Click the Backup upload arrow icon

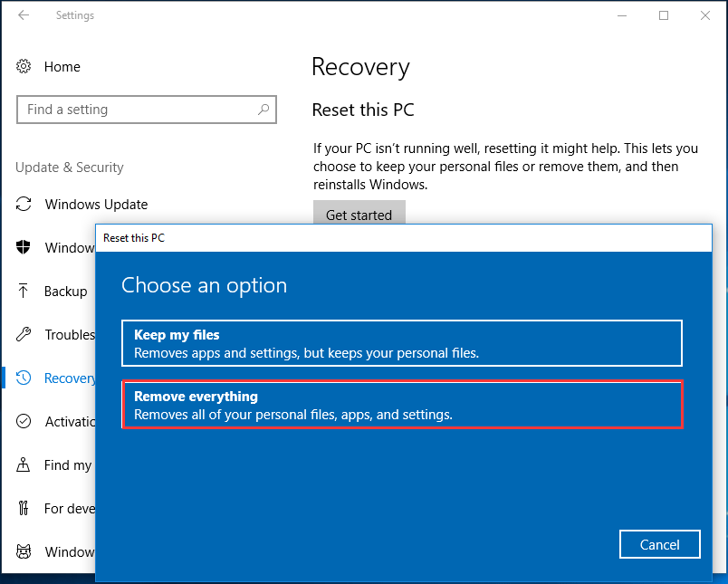(24, 291)
